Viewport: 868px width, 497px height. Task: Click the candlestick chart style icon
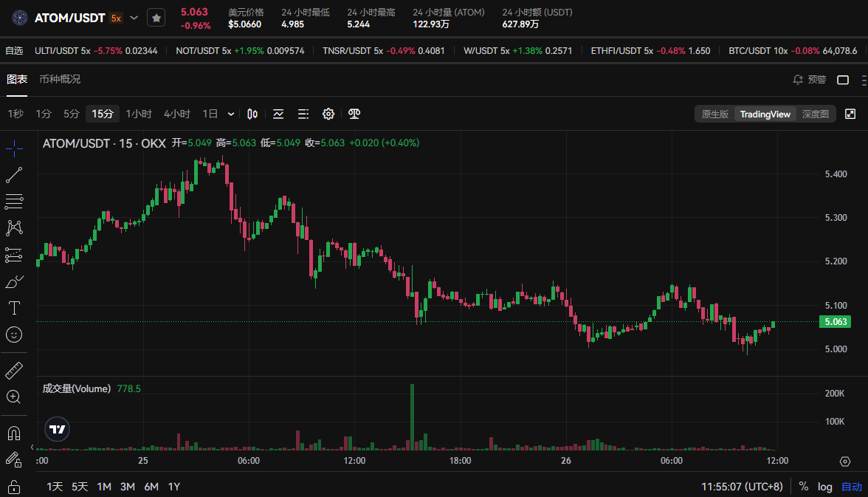coord(252,114)
